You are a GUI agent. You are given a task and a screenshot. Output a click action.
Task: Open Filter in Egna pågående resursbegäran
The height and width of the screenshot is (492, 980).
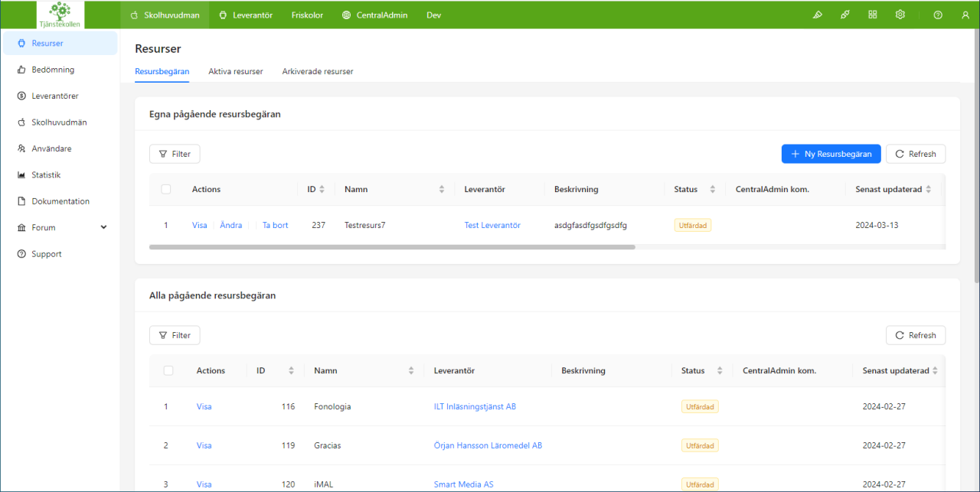point(175,154)
